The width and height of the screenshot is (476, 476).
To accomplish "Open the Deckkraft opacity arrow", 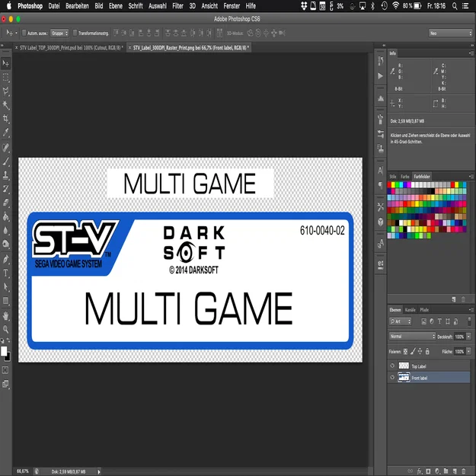I will click(468, 337).
